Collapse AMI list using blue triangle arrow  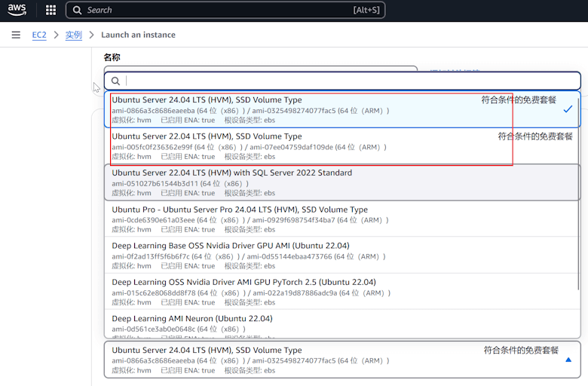[568, 360]
